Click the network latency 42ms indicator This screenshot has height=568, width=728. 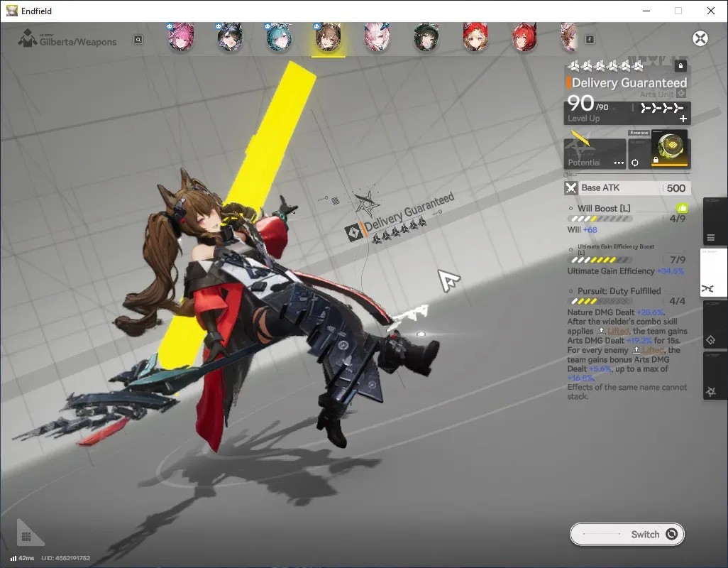[x=22, y=558]
